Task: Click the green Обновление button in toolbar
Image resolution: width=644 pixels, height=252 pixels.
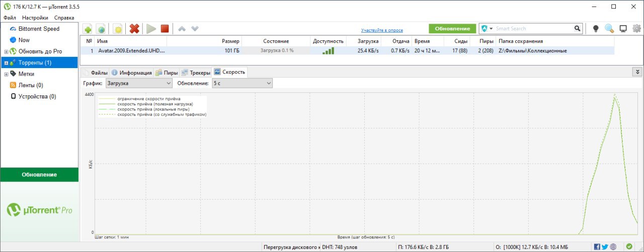Action: pos(452,29)
